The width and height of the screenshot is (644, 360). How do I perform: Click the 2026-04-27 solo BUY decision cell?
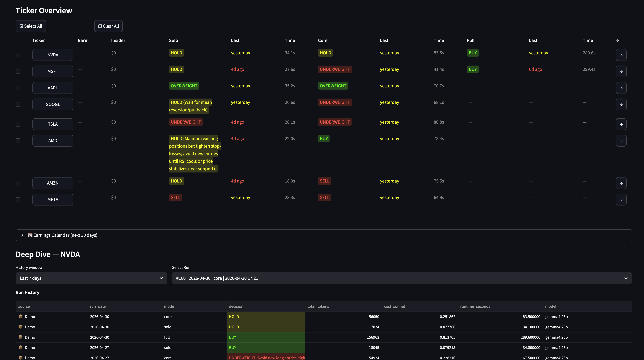[266, 347]
